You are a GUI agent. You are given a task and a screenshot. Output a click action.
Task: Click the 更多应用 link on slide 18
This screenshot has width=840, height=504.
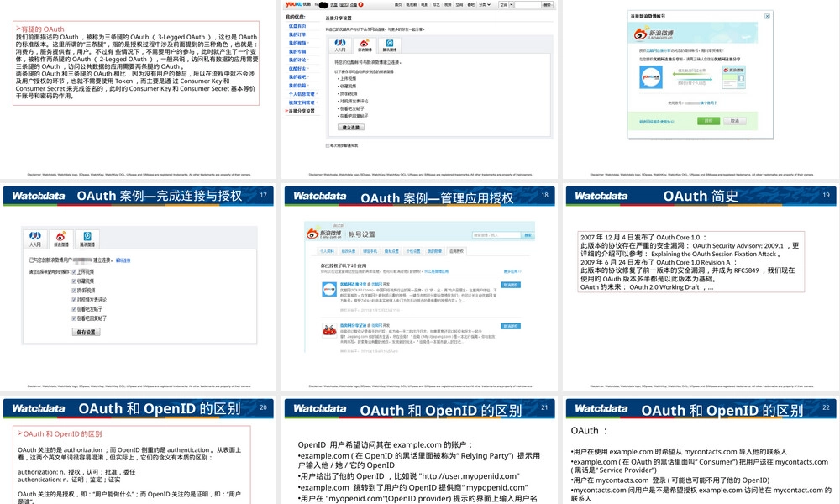pyautogui.click(x=512, y=271)
